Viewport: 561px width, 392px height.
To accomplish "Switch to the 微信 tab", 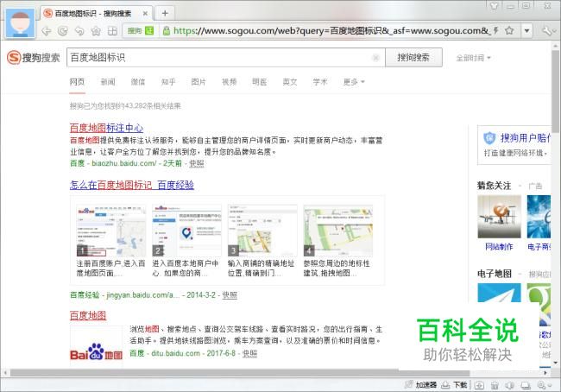I will click(138, 82).
